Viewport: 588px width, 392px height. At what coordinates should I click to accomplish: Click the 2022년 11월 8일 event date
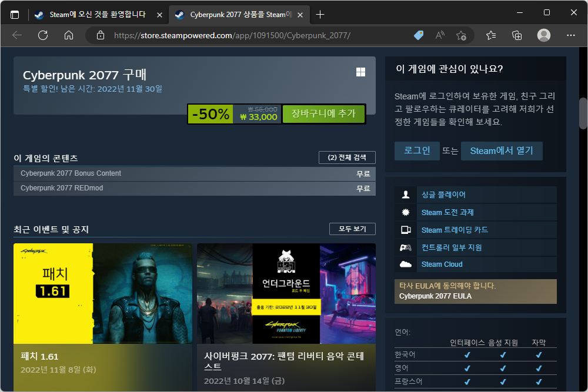click(58, 370)
